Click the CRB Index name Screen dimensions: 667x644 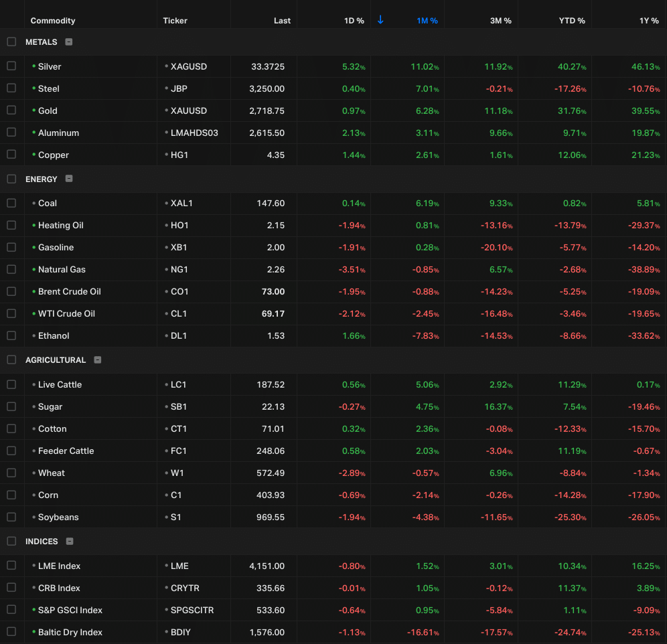(59, 588)
